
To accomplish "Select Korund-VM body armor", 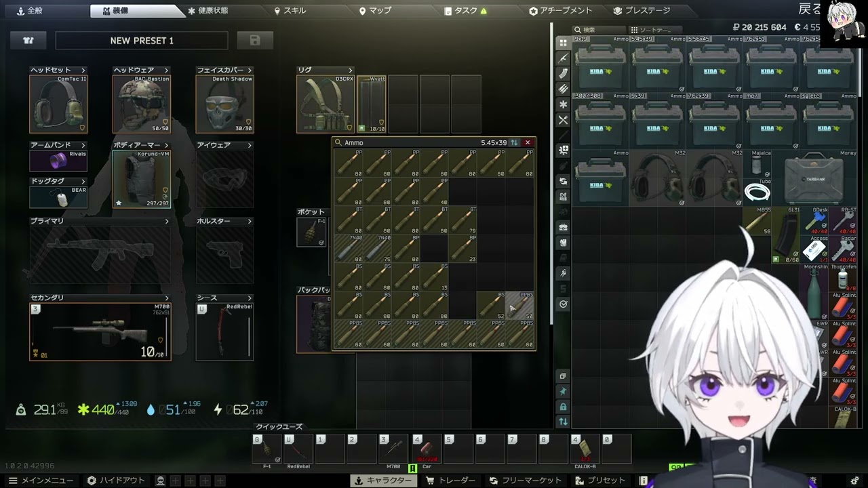I will tap(142, 179).
